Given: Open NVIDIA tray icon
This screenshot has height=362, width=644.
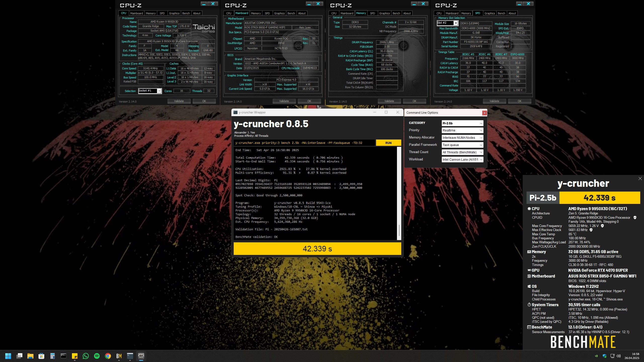Looking at the screenshot, I should [596, 356].
